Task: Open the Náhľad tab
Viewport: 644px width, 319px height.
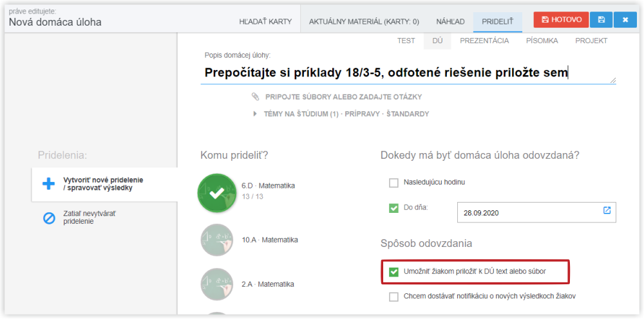Action: pyautogui.click(x=451, y=22)
